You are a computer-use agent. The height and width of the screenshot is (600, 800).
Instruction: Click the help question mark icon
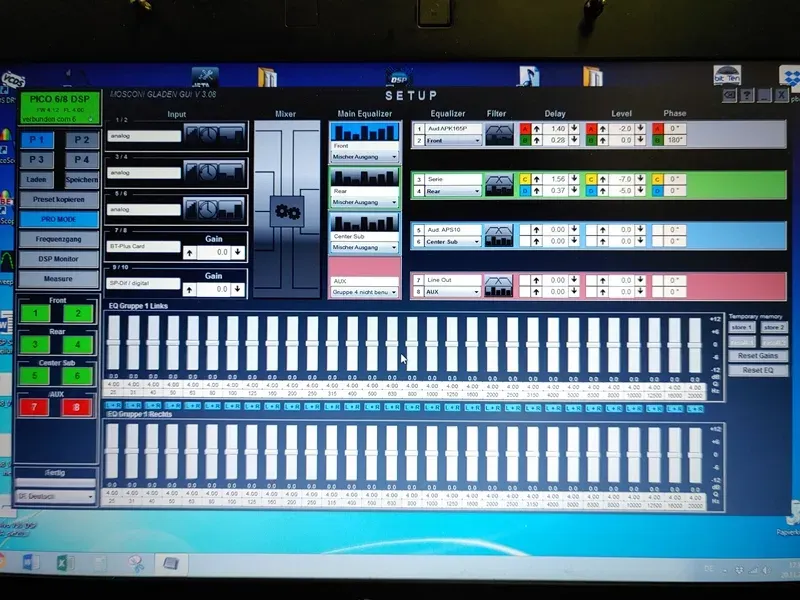(746, 95)
